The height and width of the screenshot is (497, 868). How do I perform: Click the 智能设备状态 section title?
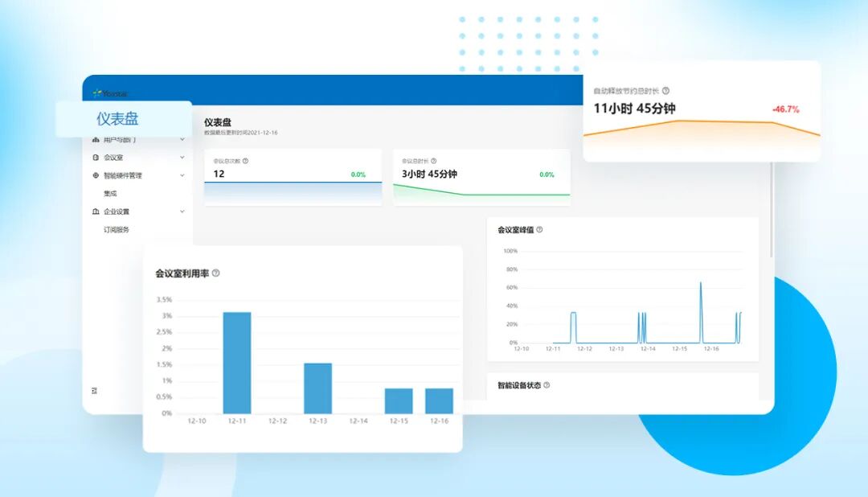pos(518,386)
